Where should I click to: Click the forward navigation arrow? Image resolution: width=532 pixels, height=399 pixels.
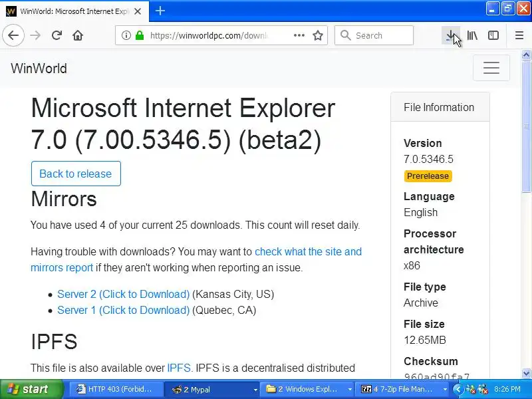coord(35,35)
